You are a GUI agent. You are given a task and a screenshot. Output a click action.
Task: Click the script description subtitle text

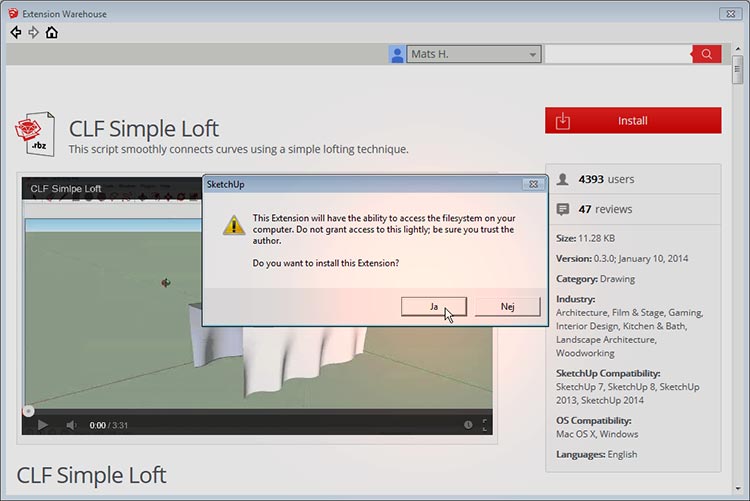pyautogui.click(x=238, y=149)
